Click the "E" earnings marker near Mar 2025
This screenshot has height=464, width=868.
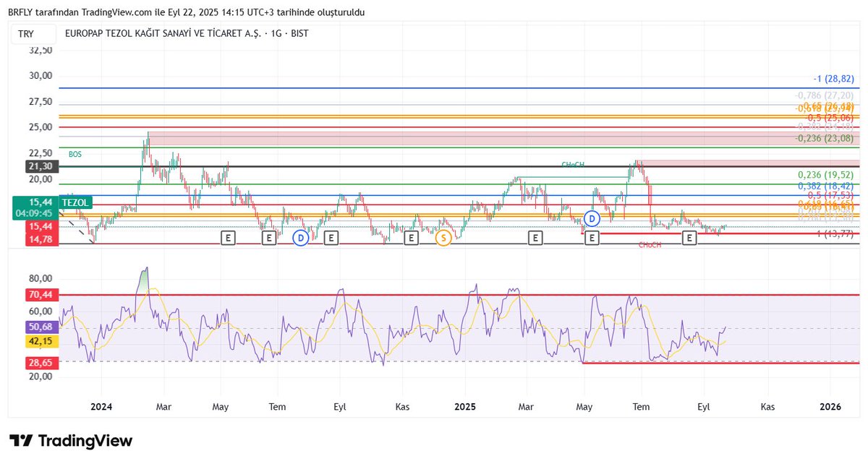535,237
